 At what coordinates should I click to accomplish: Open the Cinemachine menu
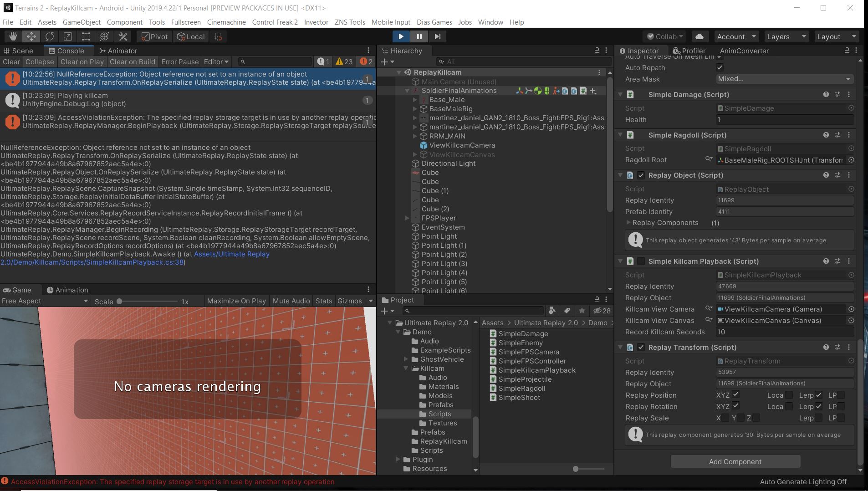[226, 22]
